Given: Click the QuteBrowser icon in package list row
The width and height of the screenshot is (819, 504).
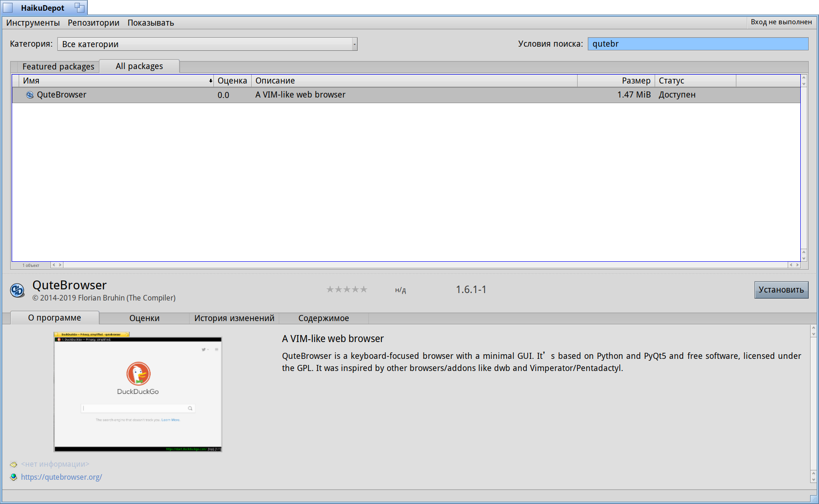Looking at the screenshot, I should 29,95.
